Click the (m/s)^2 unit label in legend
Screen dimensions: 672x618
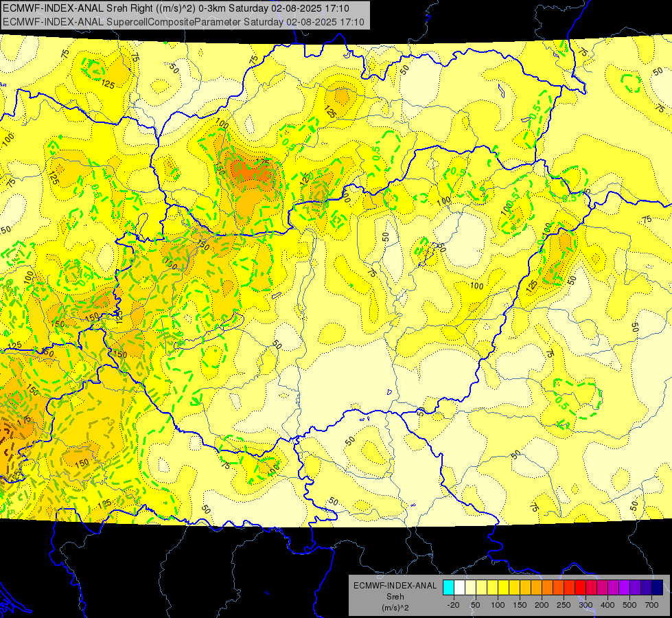395,608
